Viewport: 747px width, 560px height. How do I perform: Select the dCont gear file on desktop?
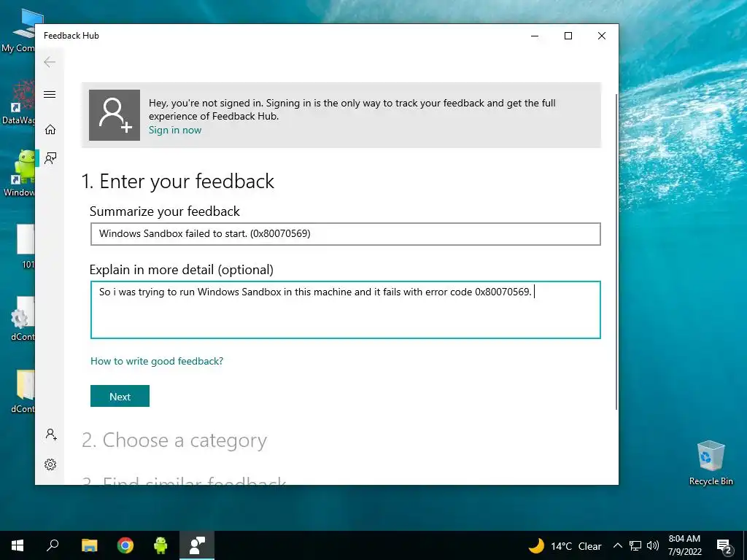(21, 318)
